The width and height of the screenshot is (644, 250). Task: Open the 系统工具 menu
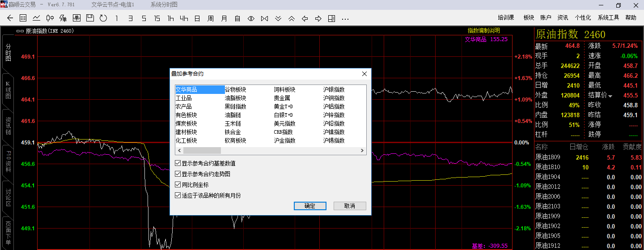[x=608, y=18]
